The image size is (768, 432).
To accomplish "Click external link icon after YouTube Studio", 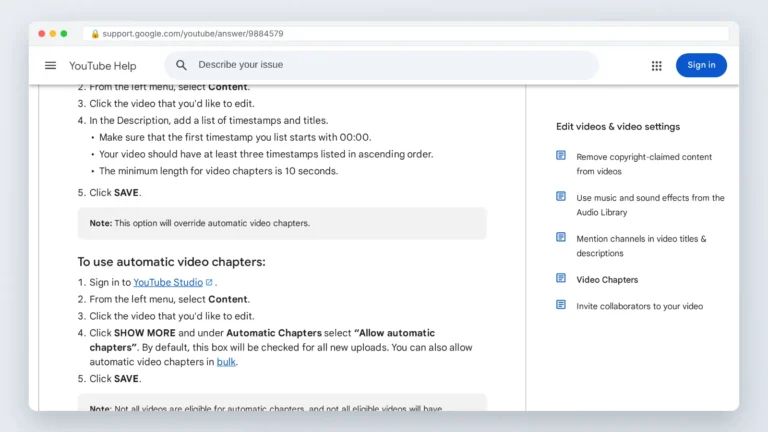I will (x=209, y=282).
